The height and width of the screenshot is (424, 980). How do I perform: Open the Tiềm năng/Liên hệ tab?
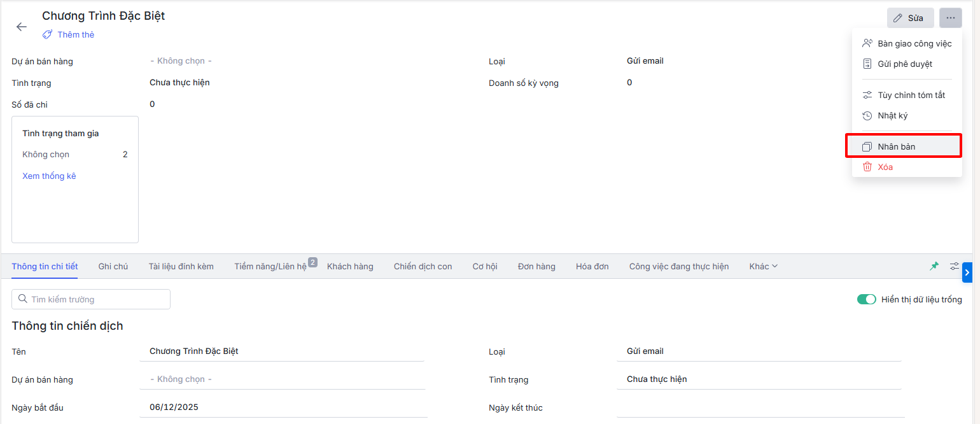pos(270,266)
